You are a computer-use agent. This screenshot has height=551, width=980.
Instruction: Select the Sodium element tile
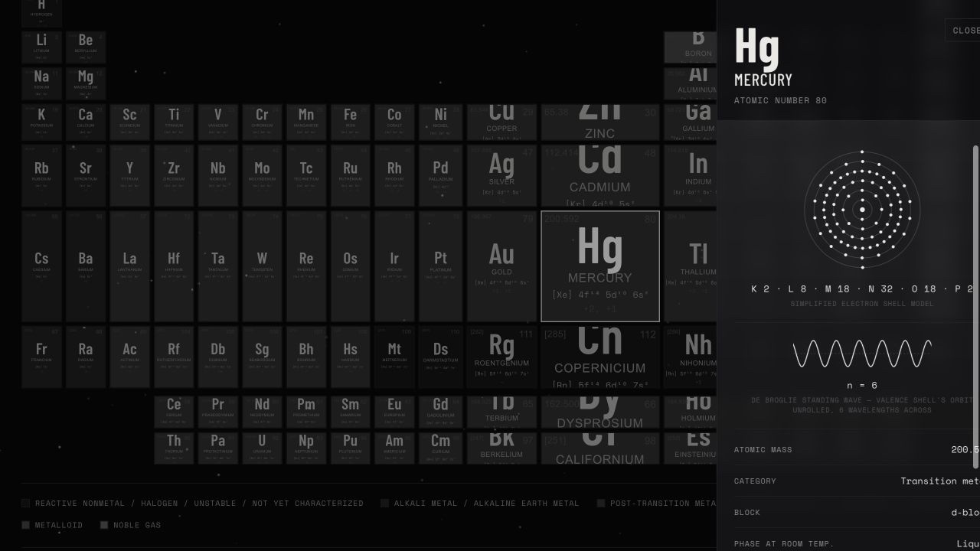tap(41, 83)
